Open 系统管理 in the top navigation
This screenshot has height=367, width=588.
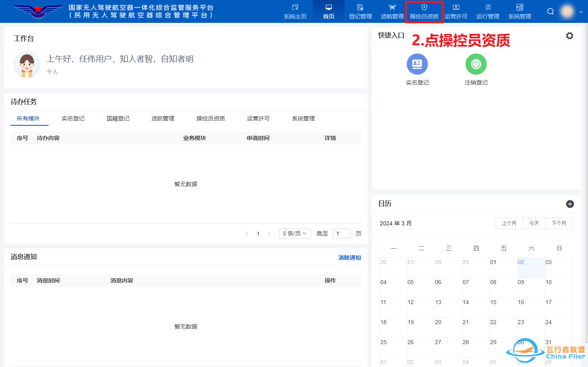pyautogui.click(x=519, y=11)
